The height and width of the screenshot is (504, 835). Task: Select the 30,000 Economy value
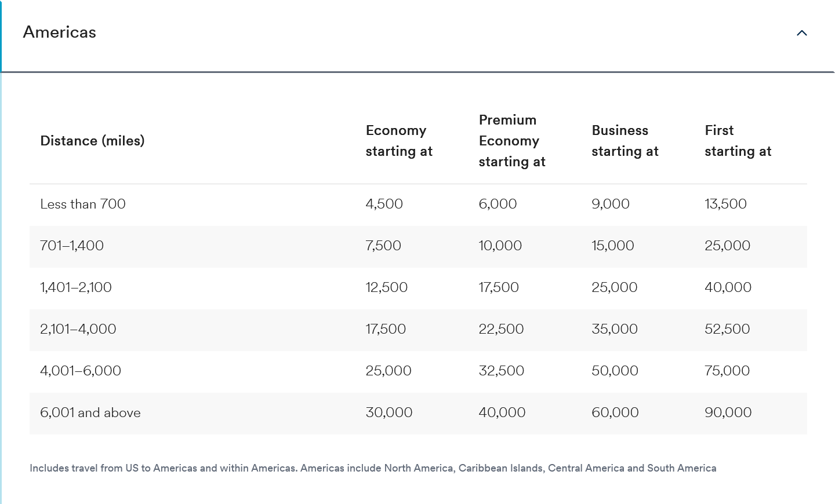[389, 412]
